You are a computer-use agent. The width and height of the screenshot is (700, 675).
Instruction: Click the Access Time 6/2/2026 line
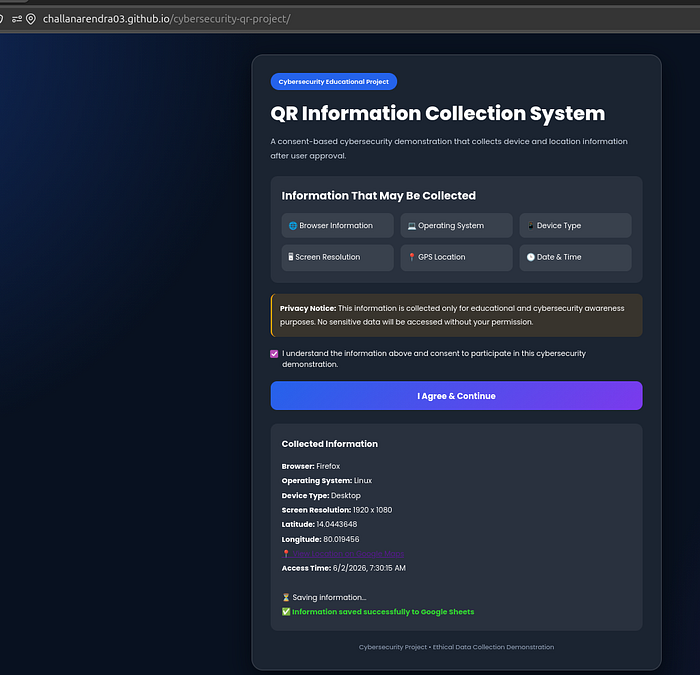pyautogui.click(x=344, y=568)
